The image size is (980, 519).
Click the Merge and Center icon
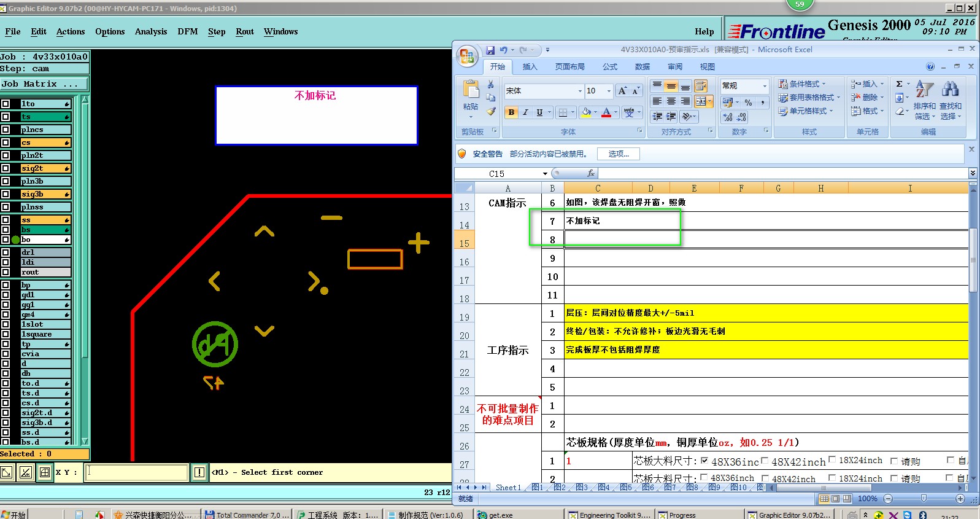[701, 101]
